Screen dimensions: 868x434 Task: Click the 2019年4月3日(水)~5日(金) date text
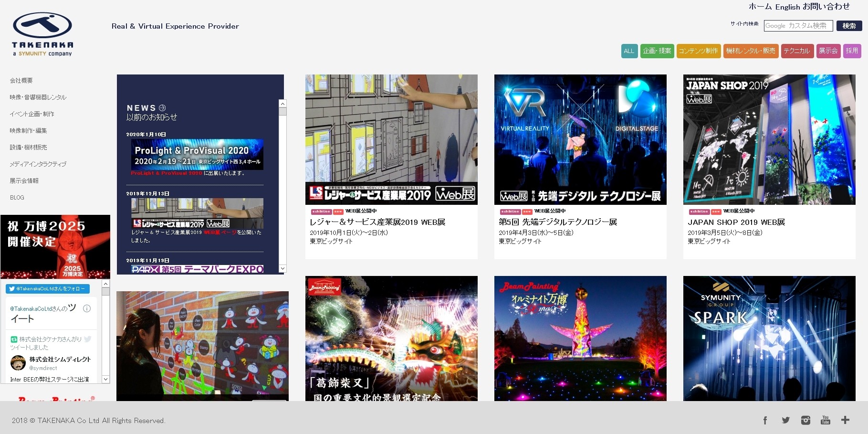click(536, 233)
